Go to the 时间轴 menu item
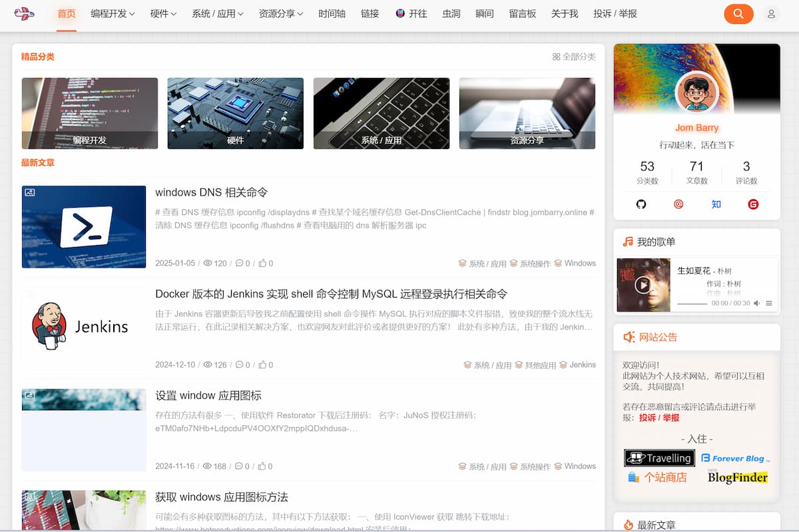This screenshot has height=532, width=799. coord(332,14)
